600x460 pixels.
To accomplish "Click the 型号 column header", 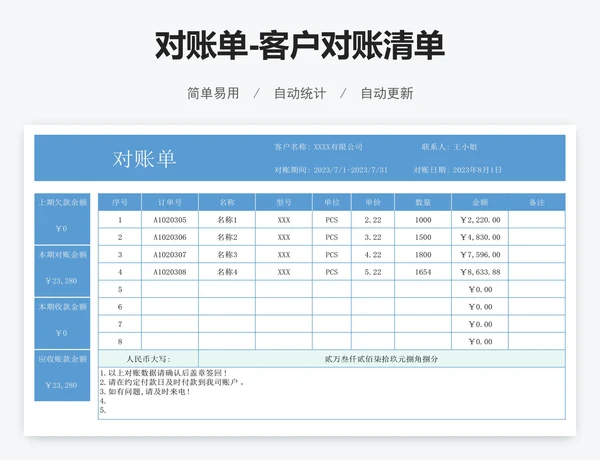I will (x=284, y=202).
